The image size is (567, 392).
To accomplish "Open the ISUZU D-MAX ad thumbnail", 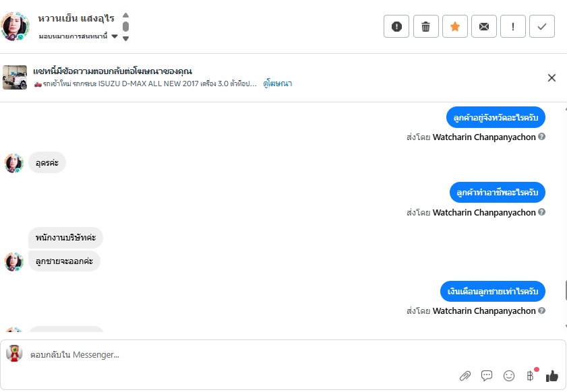I will [x=15, y=77].
